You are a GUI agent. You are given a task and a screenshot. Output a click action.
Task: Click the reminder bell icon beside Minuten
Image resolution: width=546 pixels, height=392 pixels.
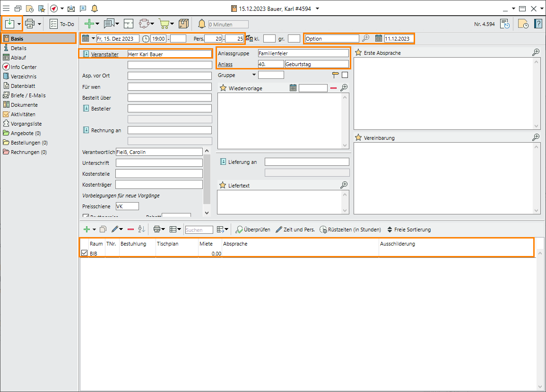(202, 24)
